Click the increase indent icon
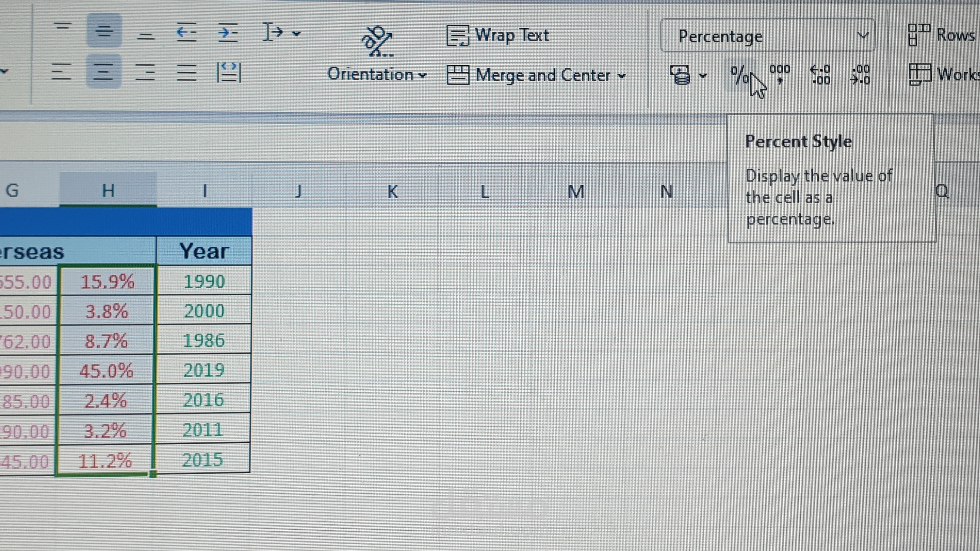Screen dimensions: 980x551 (x=227, y=32)
